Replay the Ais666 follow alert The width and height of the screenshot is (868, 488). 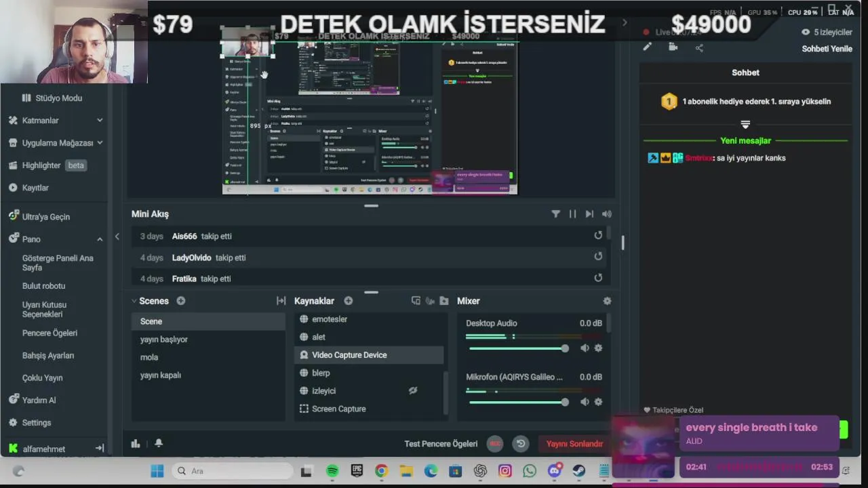(x=598, y=235)
